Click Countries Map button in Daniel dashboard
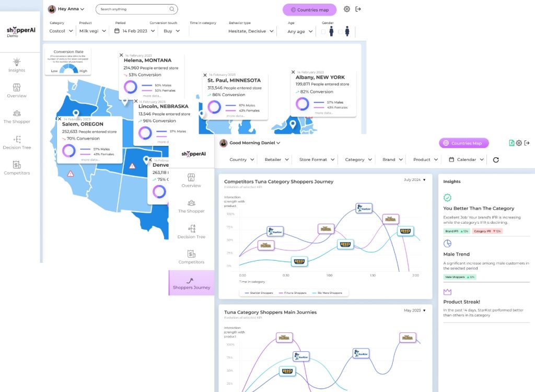This screenshot has height=392, width=535. tap(464, 143)
